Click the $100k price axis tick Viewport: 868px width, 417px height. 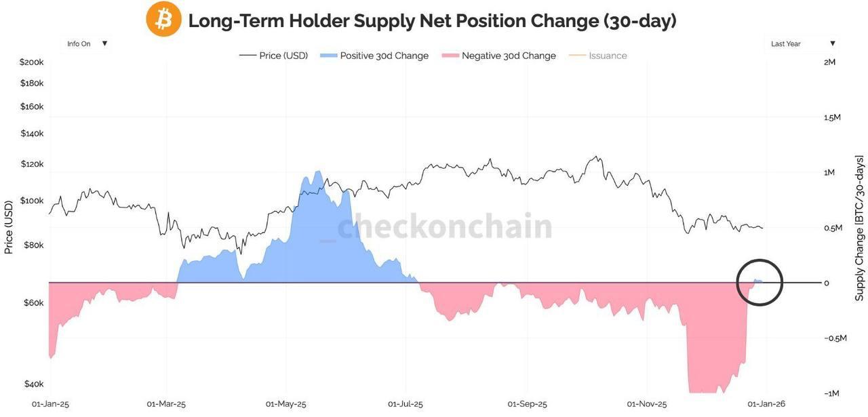[x=33, y=201]
